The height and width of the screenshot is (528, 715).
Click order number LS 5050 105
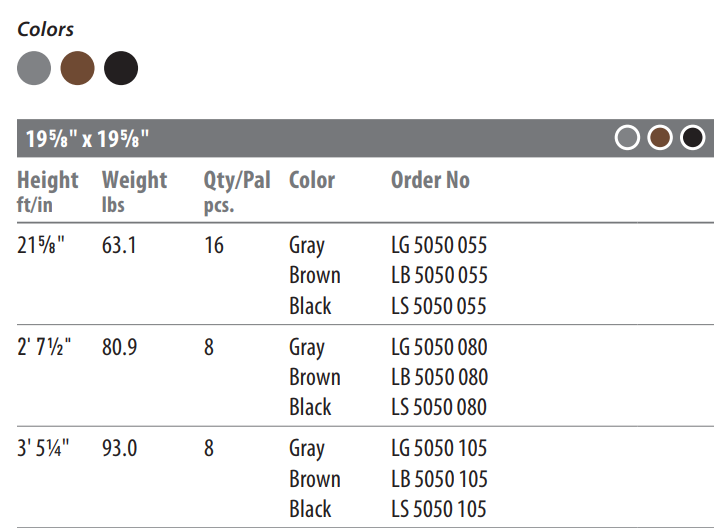point(439,509)
